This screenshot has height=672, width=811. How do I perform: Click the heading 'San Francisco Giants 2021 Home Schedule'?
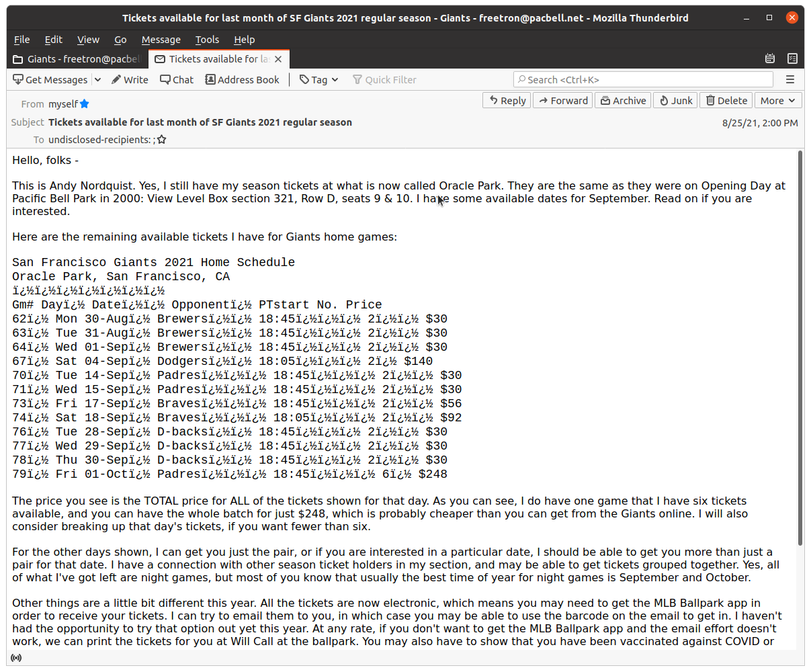pyautogui.click(x=153, y=262)
